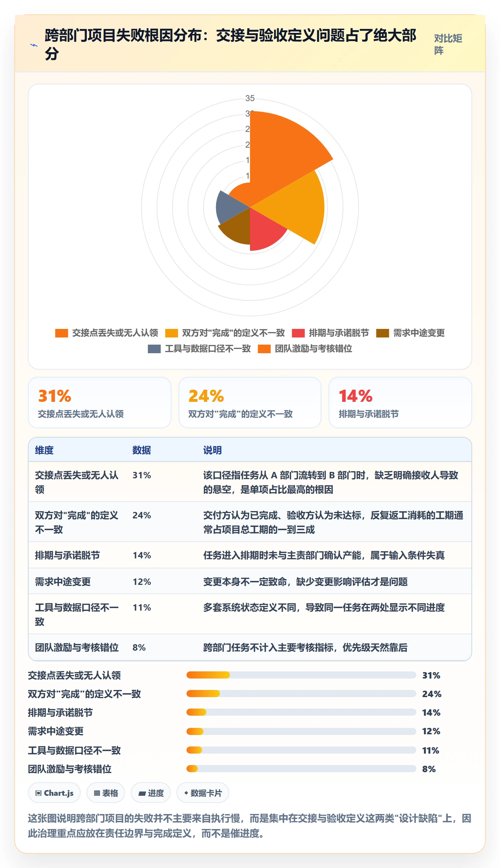
Task: Click the summary paragraph starting 这张图说明
Action: (x=250, y=826)
